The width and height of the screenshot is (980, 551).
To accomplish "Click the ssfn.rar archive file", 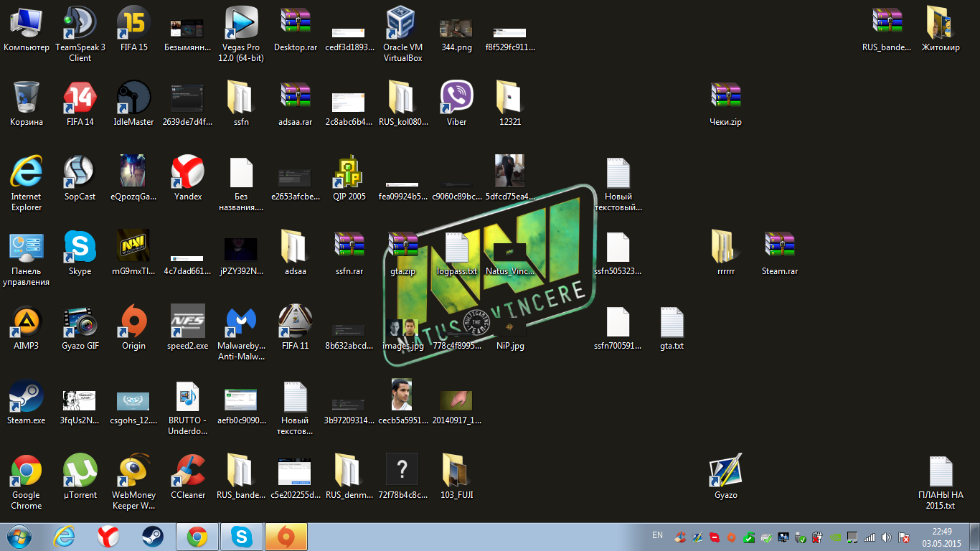I will coord(349,253).
